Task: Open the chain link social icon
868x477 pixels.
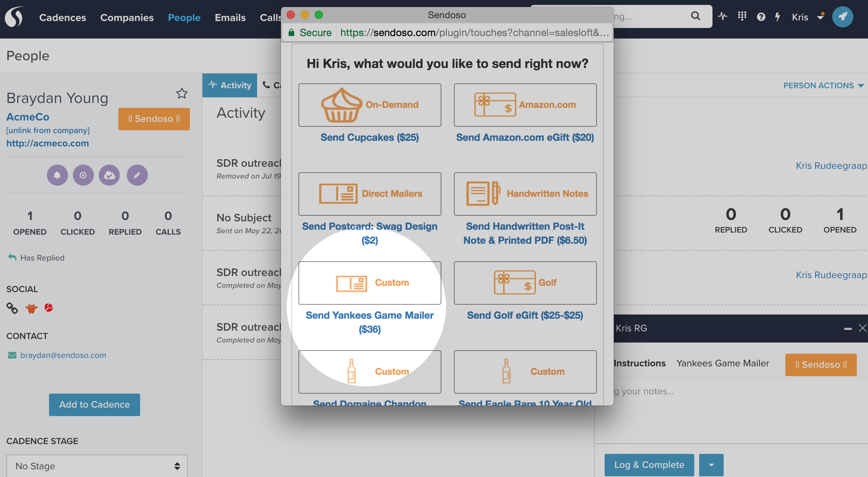Action: click(12, 308)
